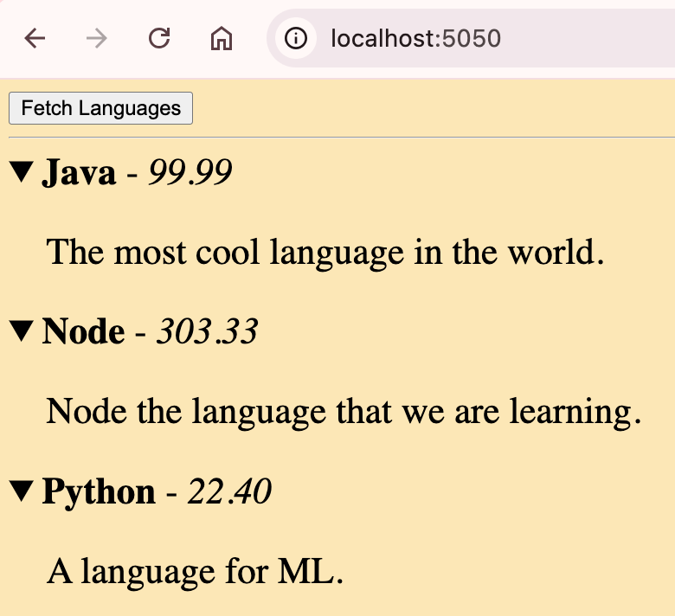The width and height of the screenshot is (675, 616).
Task: Click the horizontal divider below Fetch Languages
Action: (341, 137)
